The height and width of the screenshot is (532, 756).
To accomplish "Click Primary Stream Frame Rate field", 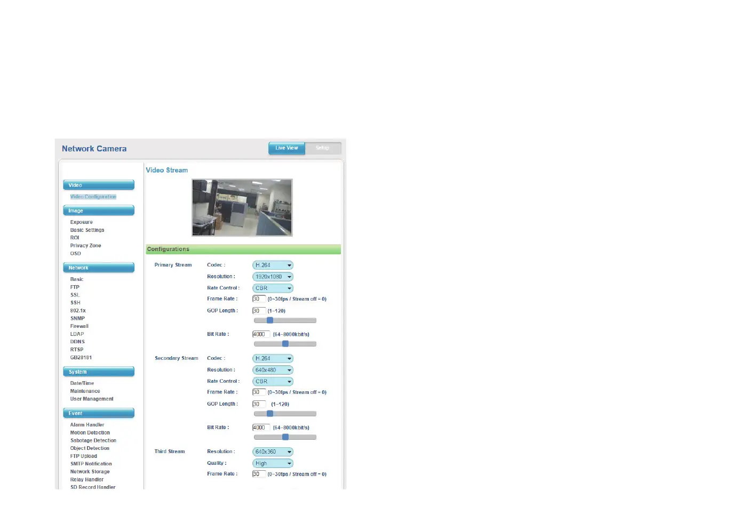I will pos(259,299).
